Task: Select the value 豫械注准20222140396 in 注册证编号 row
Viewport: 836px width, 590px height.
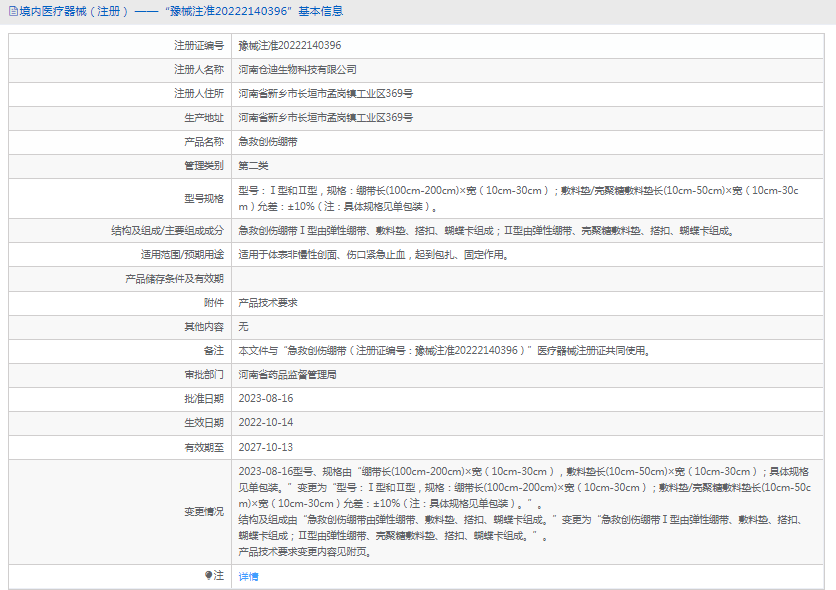Action: [290, 45]
